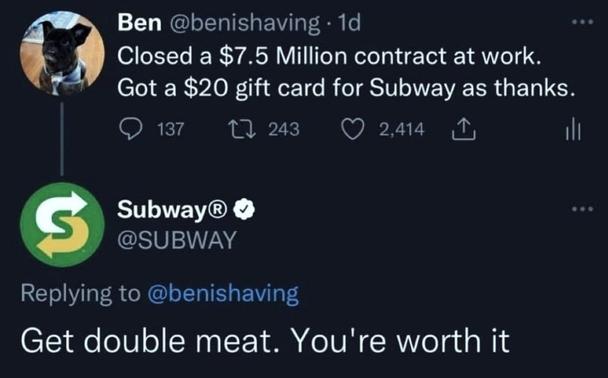Open more options on Ben's tweet
Viewport: 608px width, 378px height.
pyautogui.click(x=583, y=22)
